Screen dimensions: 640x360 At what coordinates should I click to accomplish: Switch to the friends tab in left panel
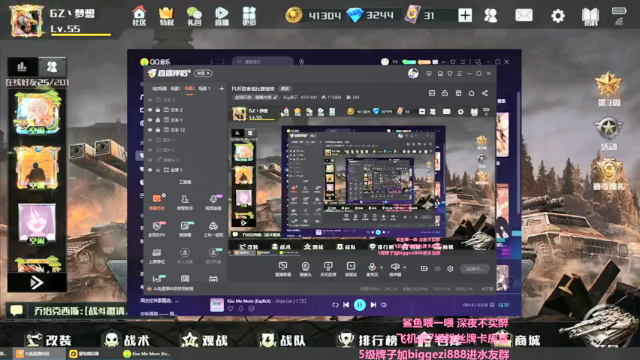point(52,66)
